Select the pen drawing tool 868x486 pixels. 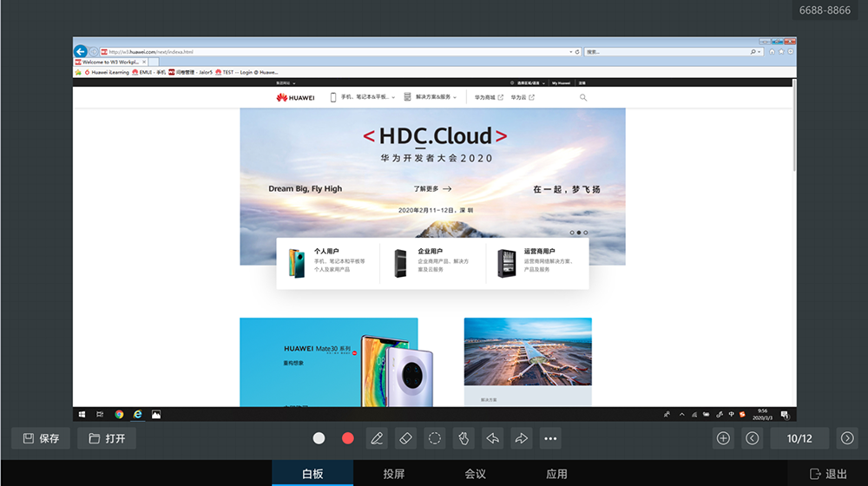point(377,438)
